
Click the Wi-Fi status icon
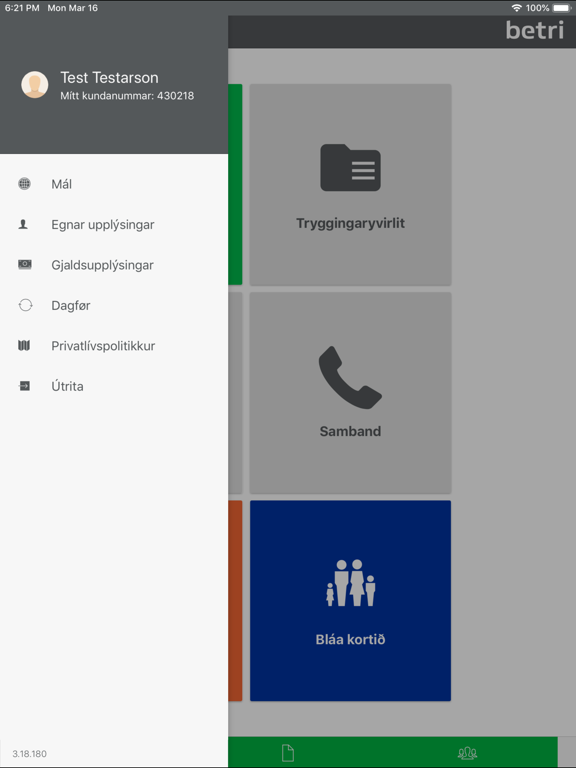(516, 8)
